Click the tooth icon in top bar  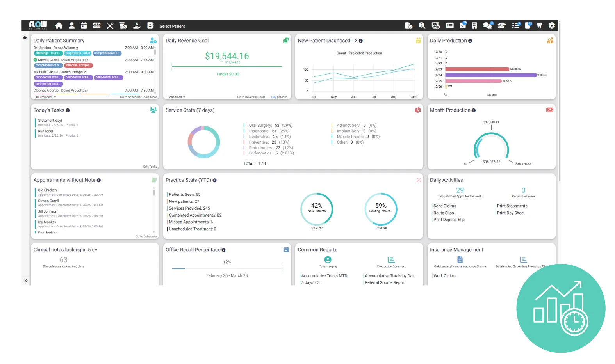click(539, 26)
